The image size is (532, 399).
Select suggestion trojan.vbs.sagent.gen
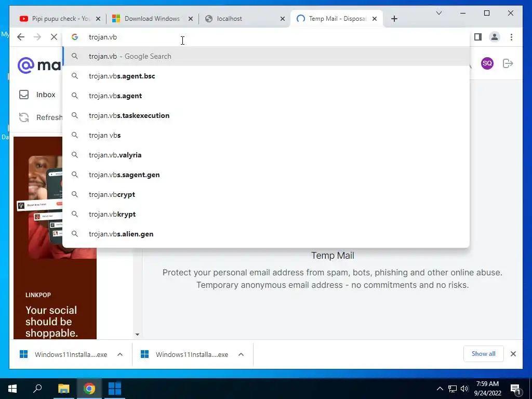coord(266,175)
